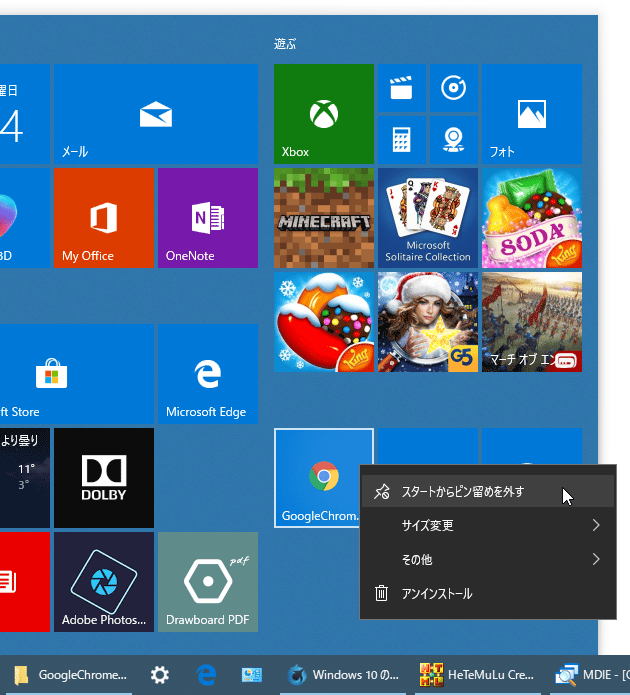This screenshot has height=695, width=630.
Task: Launch the Microsoft Edge tile
Action: pos(208,374)
